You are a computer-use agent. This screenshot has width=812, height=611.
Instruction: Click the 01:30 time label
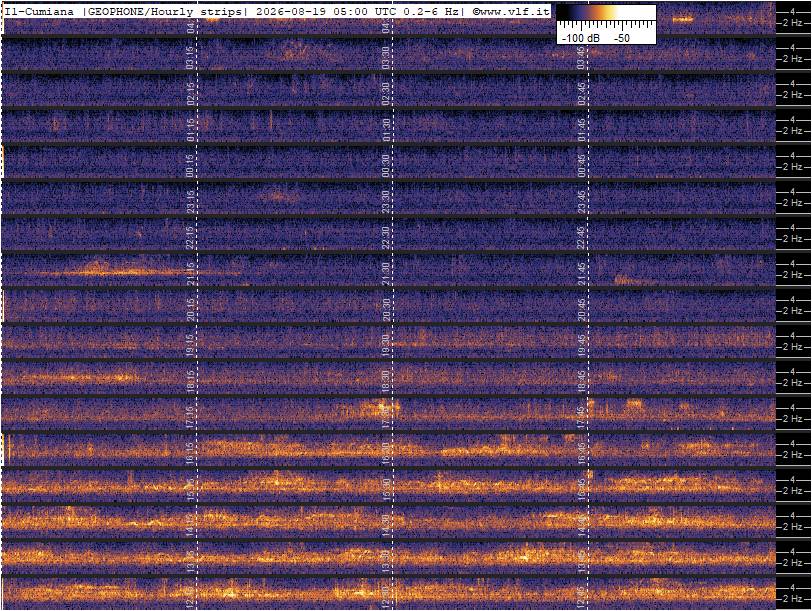pos(385,129)
